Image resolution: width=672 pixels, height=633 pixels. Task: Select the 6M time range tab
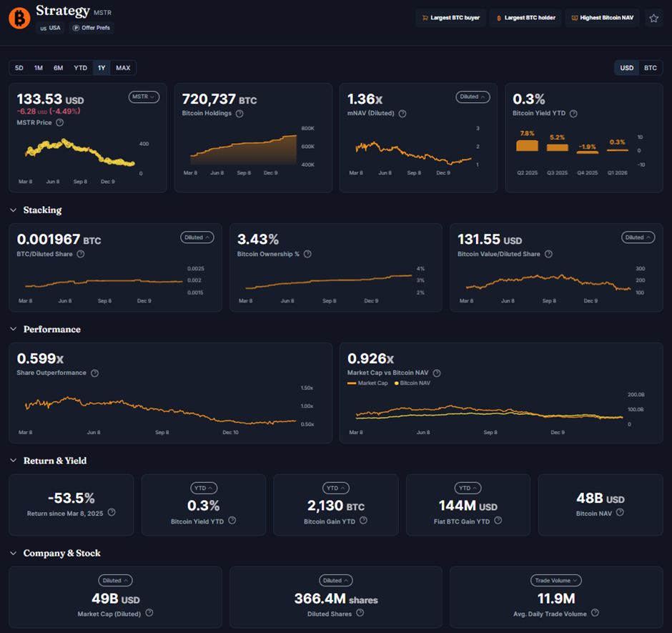click(x=59, y=68)
